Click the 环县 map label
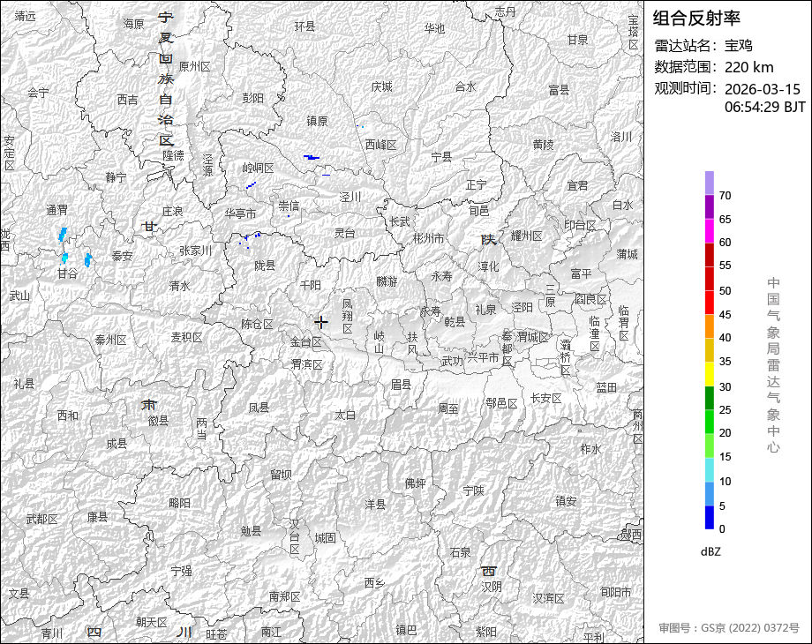This screenshot has height=644, width=812. tap(304, 26)
